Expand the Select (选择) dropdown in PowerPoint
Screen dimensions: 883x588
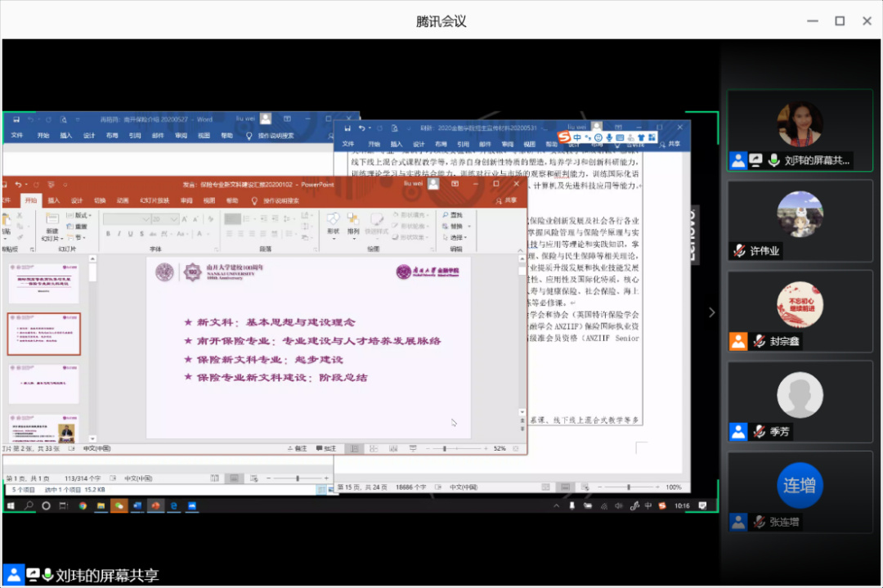point(455,237)
